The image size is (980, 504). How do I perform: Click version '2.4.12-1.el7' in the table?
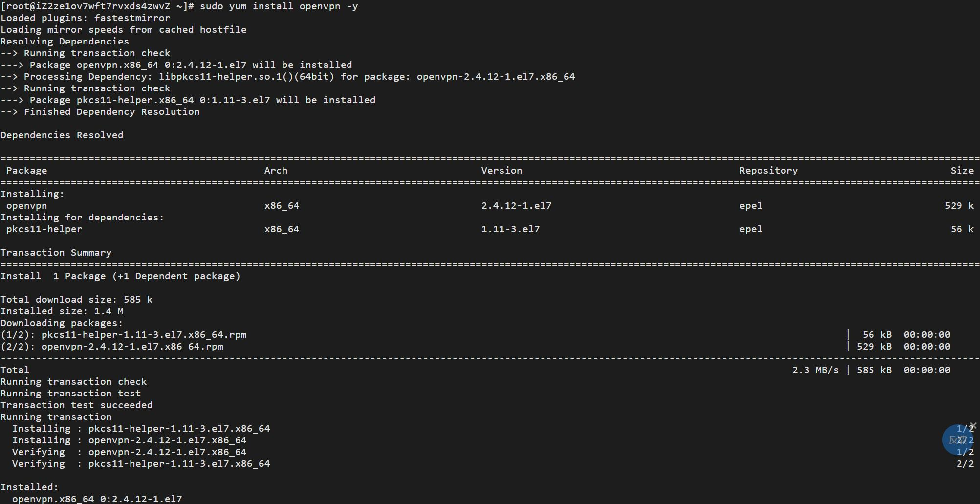tap(516, 206)
